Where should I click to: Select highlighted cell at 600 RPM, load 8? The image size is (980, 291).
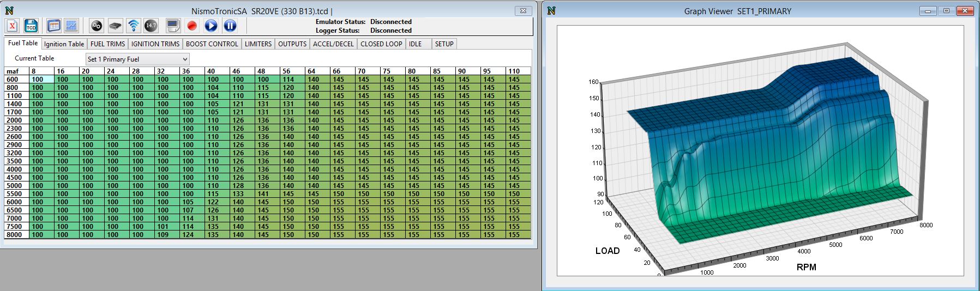(x=42, y=79)
